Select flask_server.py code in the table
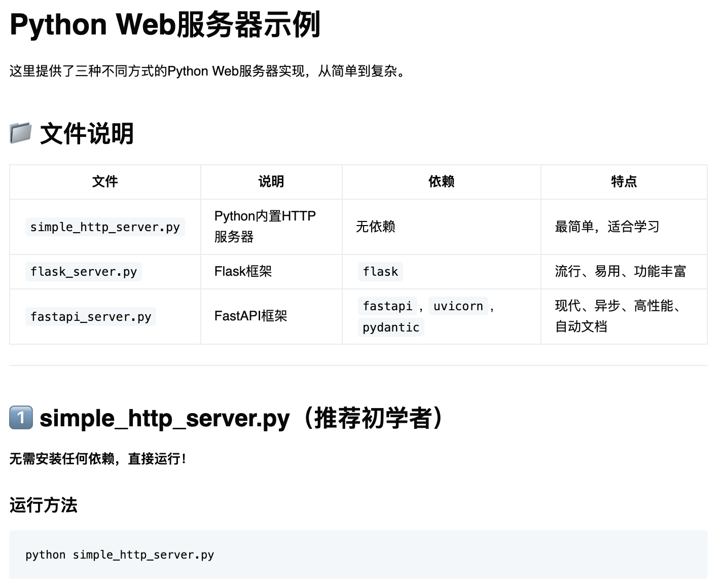The image size is (721, 588). pyautogui.click(x=84, y=272)
